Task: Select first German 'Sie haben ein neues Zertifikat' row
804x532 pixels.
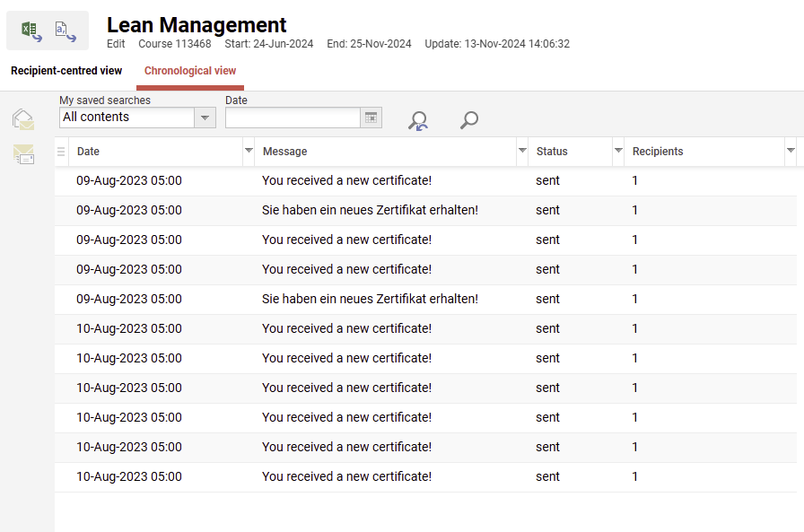Action: coord(370,210)
